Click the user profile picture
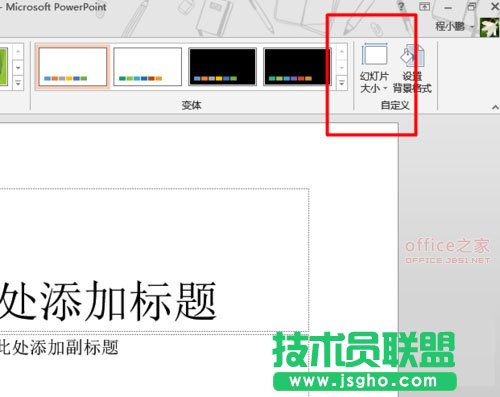The image size is (500, 397). pyautogui.click(x=489, y=27)
